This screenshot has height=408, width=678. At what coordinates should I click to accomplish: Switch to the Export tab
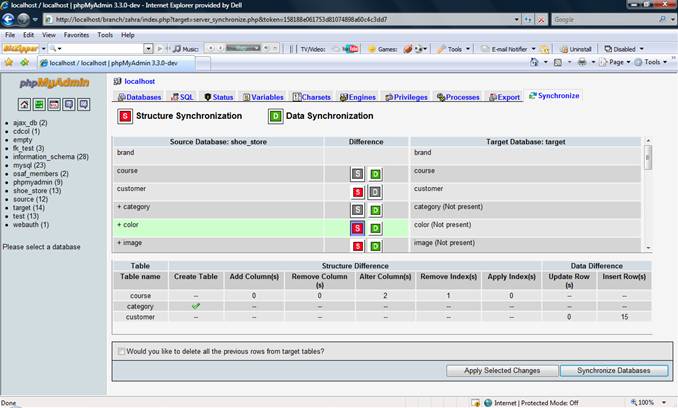point(505,97)
